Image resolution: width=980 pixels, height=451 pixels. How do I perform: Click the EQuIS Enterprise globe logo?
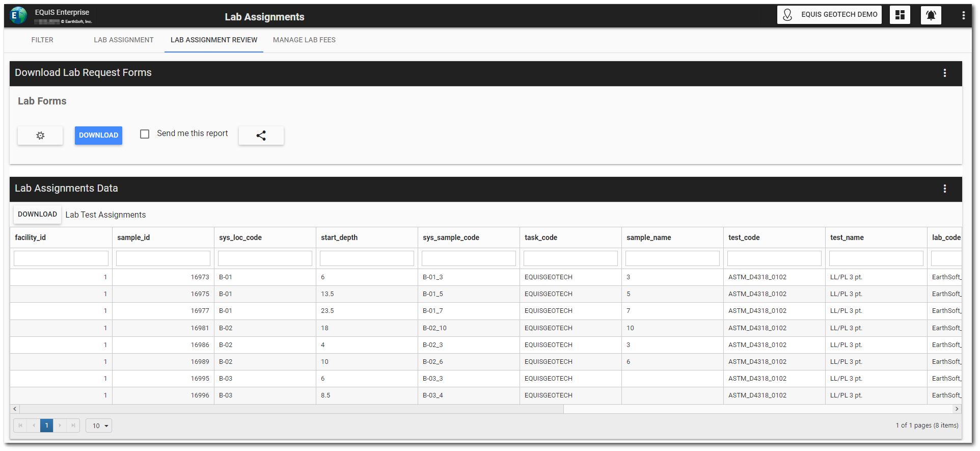tap(18, 15)
